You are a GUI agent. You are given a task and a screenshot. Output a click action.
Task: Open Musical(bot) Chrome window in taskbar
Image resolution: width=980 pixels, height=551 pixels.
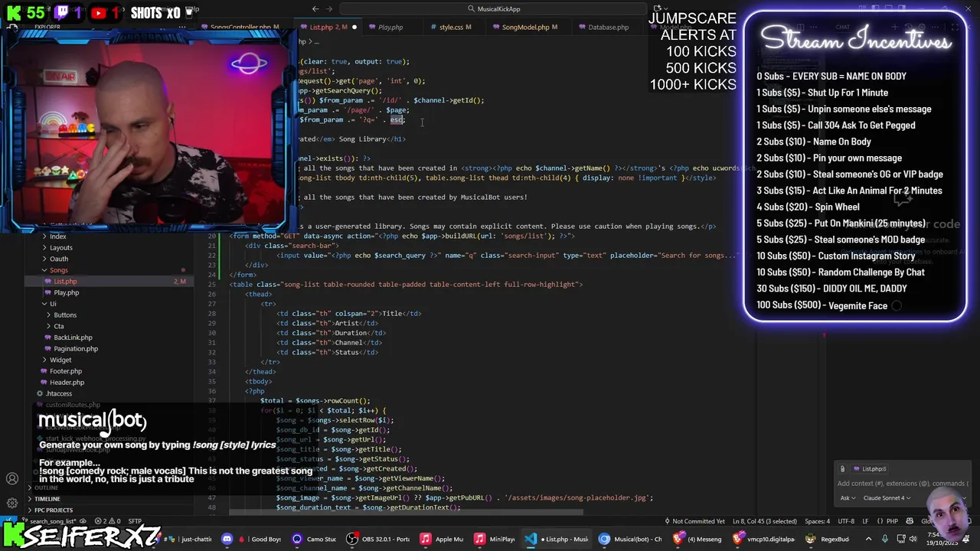pos(630,539)
